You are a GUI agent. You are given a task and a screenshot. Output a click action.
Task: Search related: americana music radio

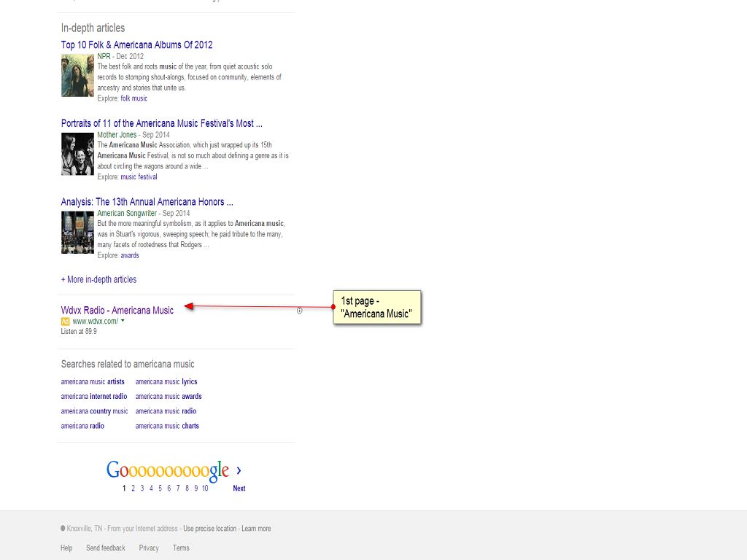[166, 411]
